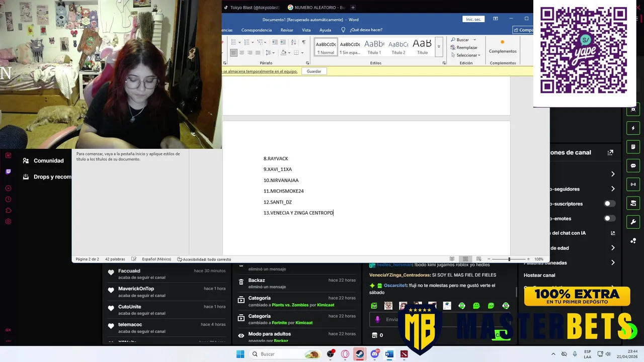Select Print Layout view icon
The image size is (644, 362).
click(465, 259)
